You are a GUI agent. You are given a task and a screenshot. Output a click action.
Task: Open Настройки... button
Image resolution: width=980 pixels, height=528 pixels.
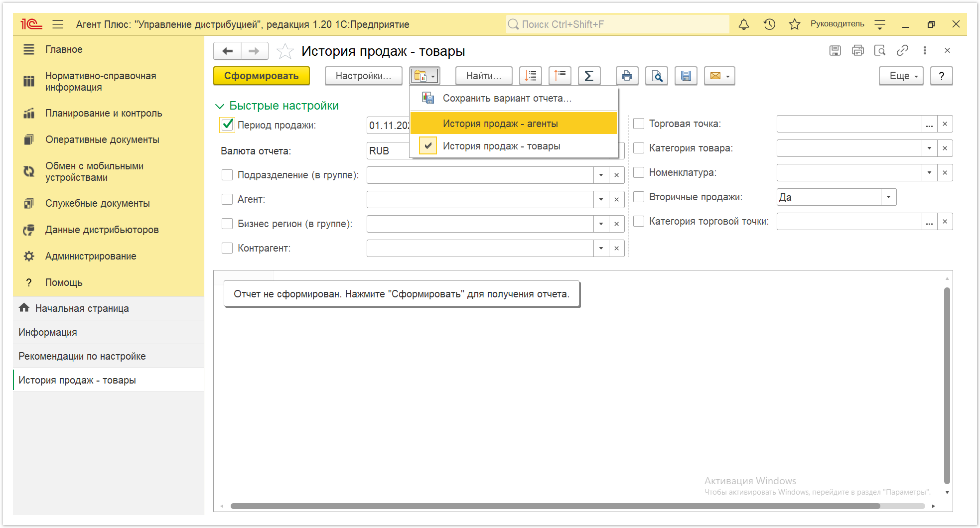coord(364,76)
